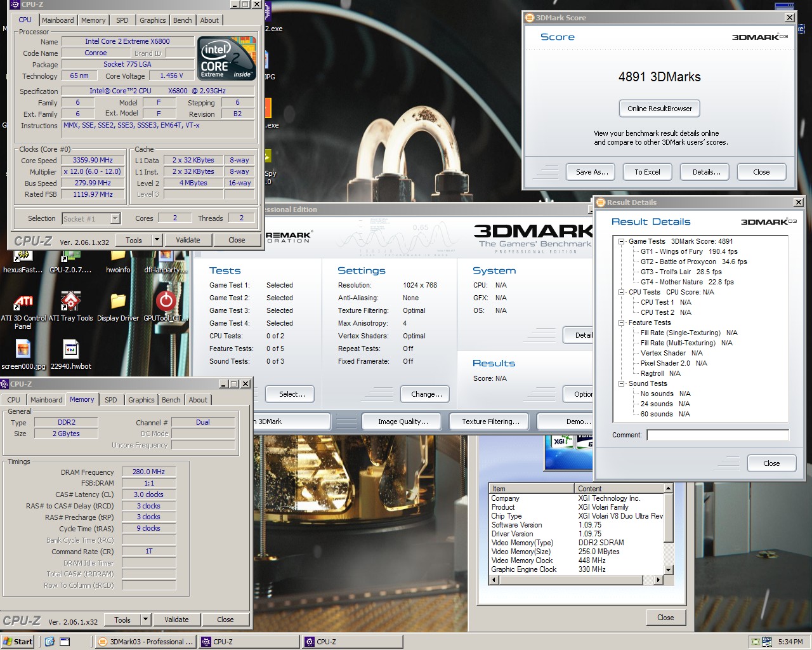The height and width of the screenshot is (650, 812).
Task: Click the Internet Explorer quick launch icon
Action: 50,642
